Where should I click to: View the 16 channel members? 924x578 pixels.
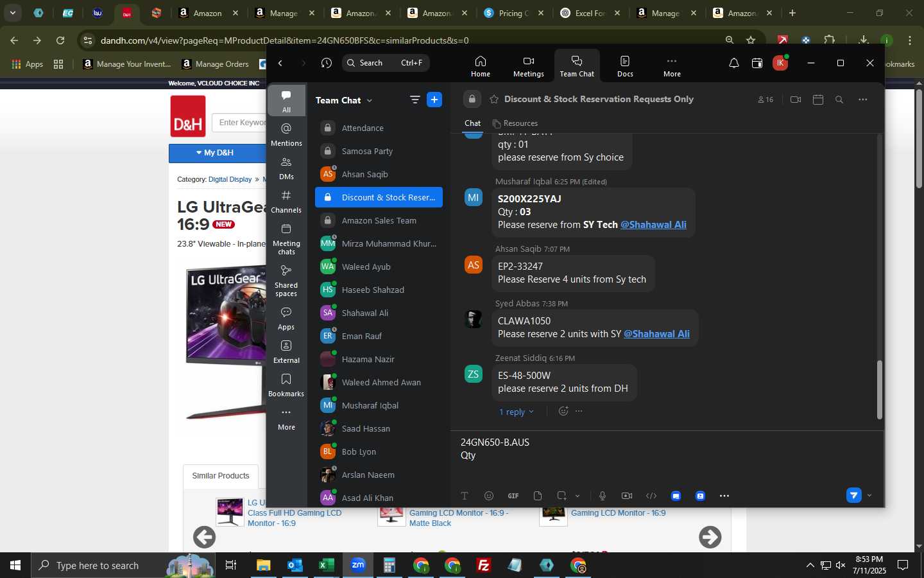[x=766, y=100]
